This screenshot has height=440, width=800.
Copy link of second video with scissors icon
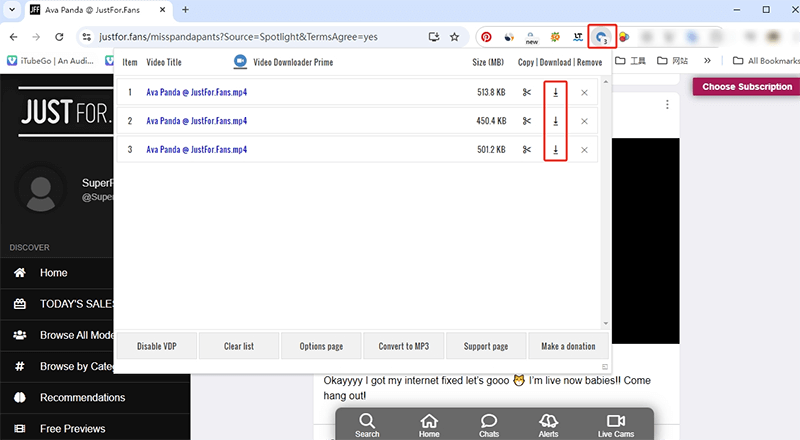(527, 122)
